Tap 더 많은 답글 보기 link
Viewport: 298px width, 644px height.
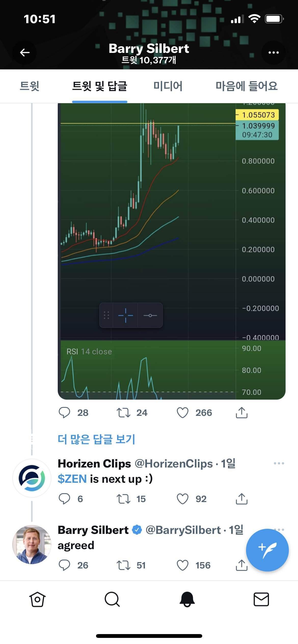[x=96, y=439]
